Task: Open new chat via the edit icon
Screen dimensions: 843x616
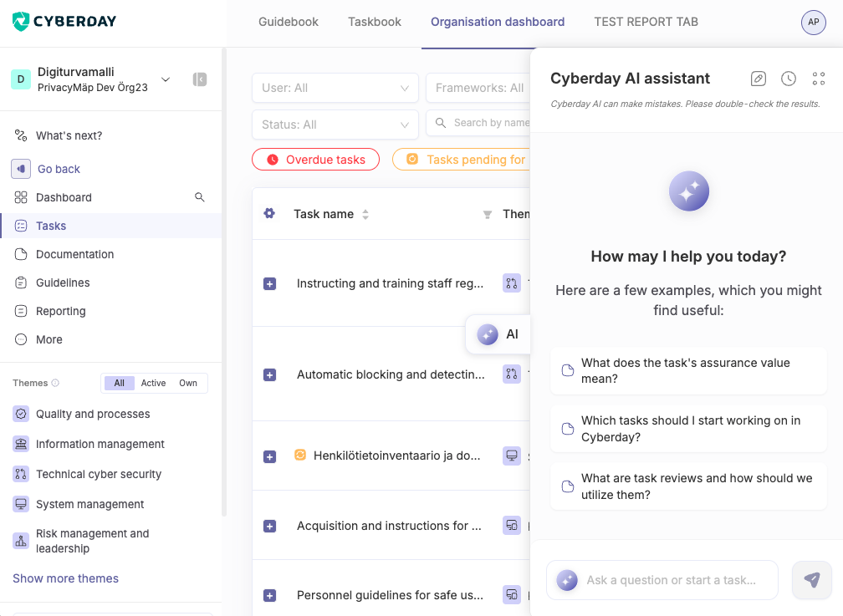Action: pyautogui.click(x=758, y=79)
